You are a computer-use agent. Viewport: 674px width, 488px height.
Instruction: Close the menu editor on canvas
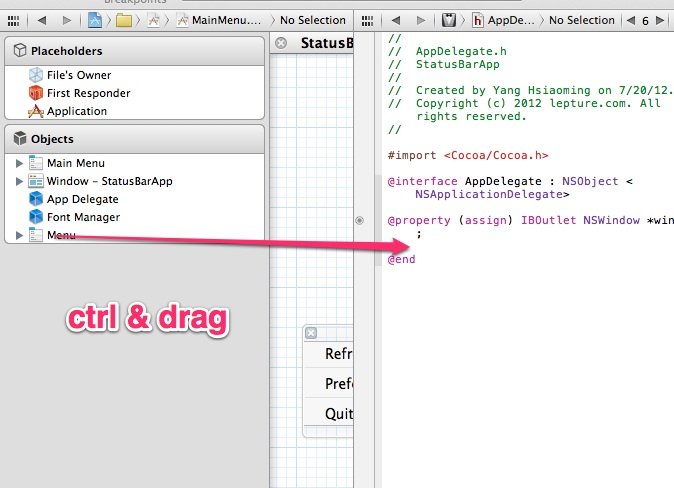click(311, 333)
